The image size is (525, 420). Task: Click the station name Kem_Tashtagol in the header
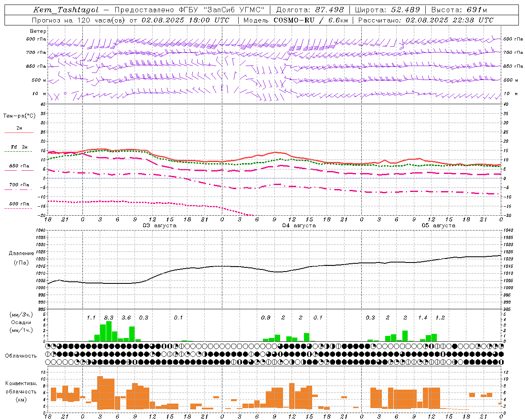tap(66, 10)
